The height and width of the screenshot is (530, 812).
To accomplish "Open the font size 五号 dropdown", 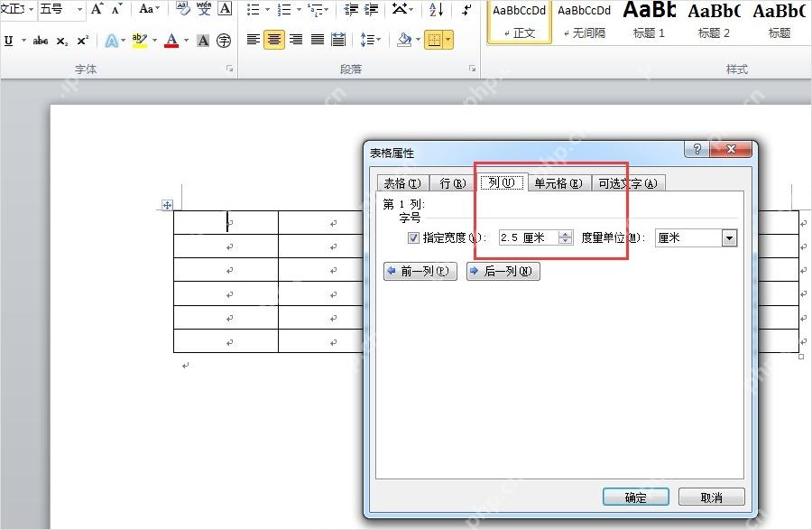I will pos(79,9).
